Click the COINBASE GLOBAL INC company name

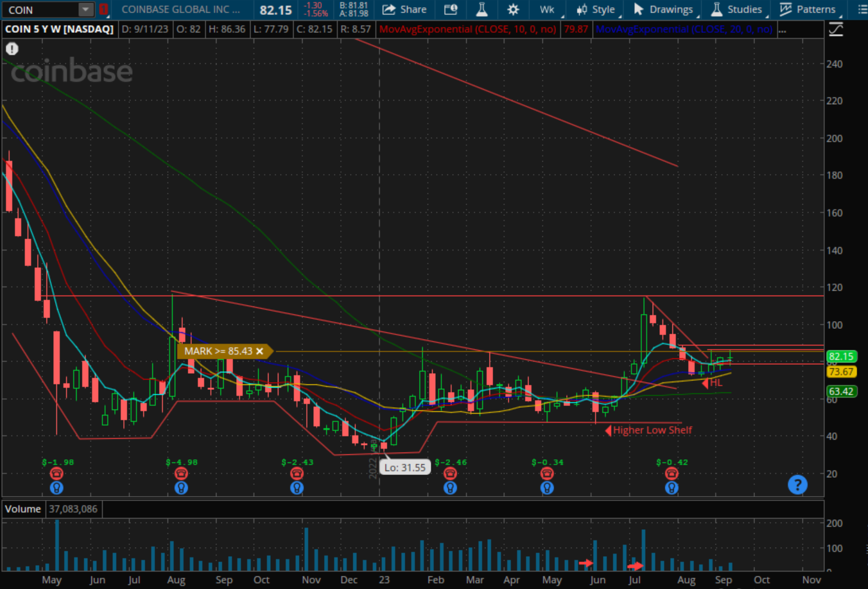(x=181, y=10)
